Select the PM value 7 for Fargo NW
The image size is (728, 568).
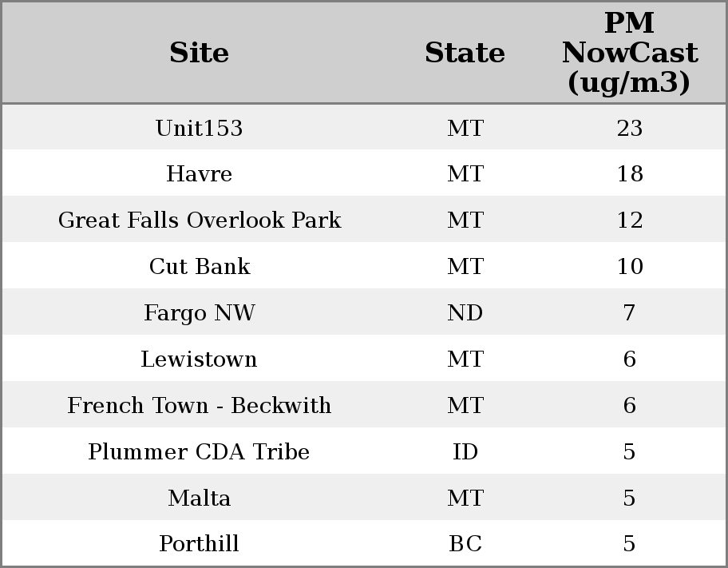[629, 313]
